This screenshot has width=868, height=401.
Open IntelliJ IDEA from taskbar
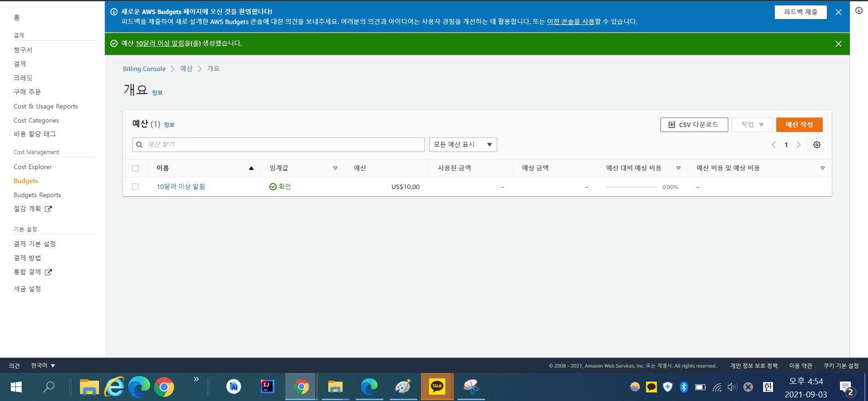(x=268, y=387)
